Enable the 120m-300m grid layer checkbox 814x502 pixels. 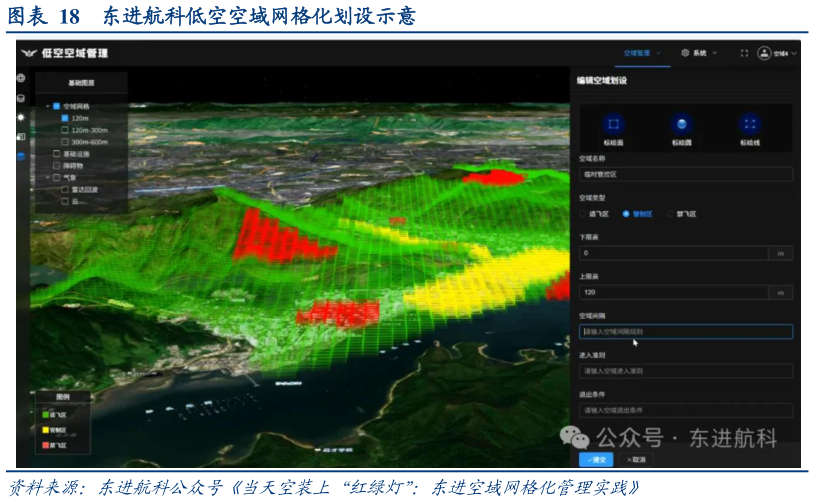click(66, 130)
